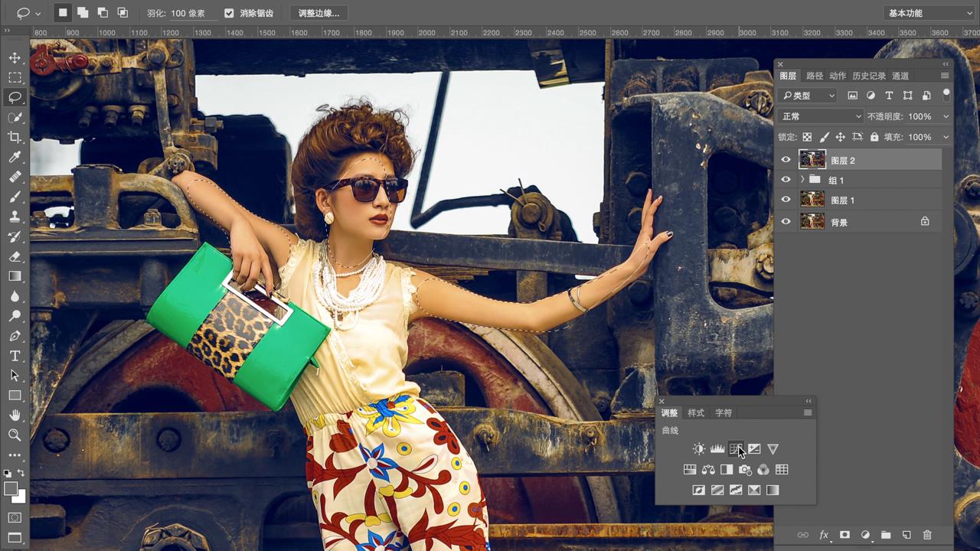The height and width of the screenshot is (551, 980).
Task: Toggle the 'New selection' mode button
Action: tap(63, 13)
